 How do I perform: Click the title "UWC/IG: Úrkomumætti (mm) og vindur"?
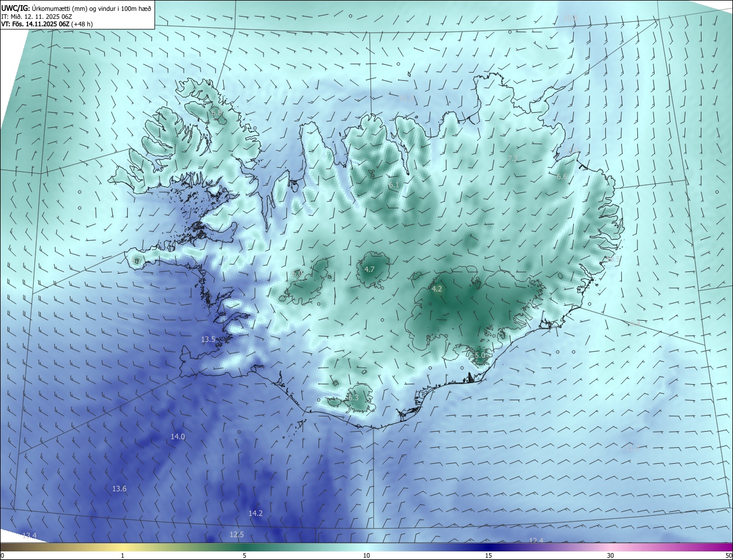point(76,7)
